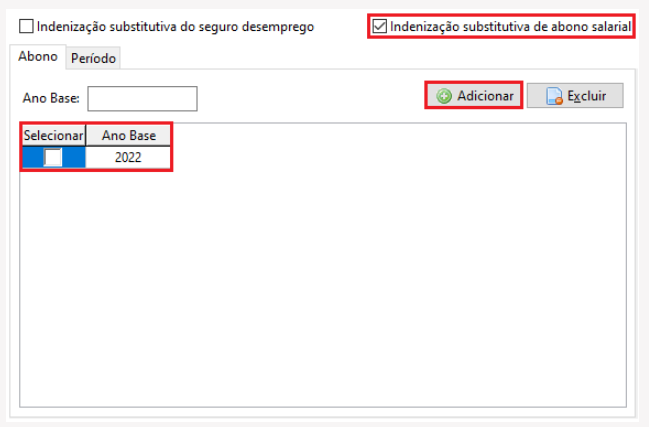Click the Selecionar column header
The height and width of the screenshot is (427, 649).
pyautogui.click(x=54, y=135)
